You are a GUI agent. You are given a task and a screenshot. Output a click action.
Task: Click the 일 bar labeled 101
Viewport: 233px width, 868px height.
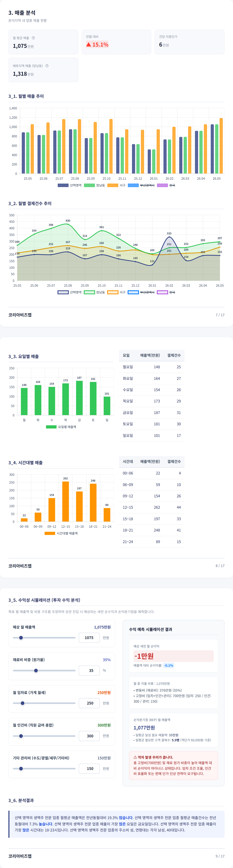click(107, 406)
